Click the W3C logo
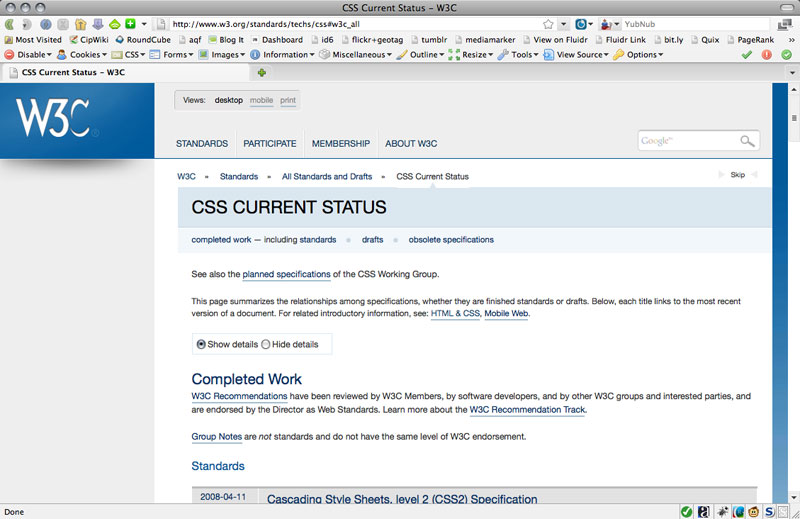 53,120
